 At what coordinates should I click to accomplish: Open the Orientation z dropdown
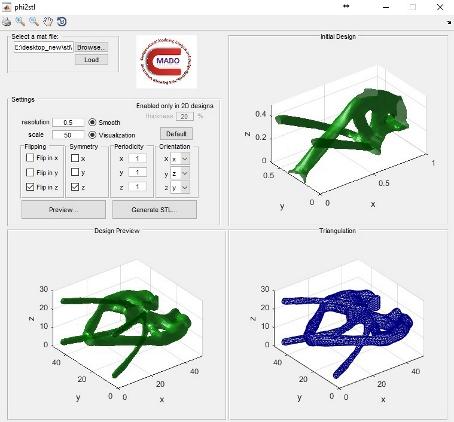tap(180, 188)
